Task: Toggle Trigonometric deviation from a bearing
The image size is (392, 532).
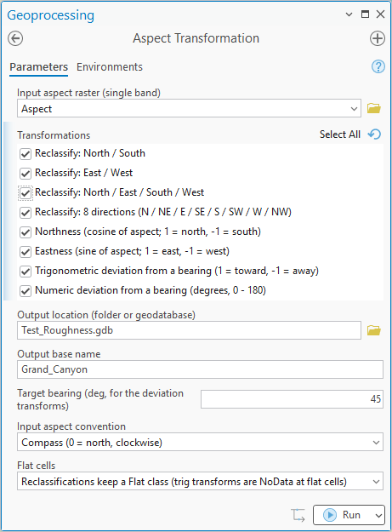Action: click(26, 272)
